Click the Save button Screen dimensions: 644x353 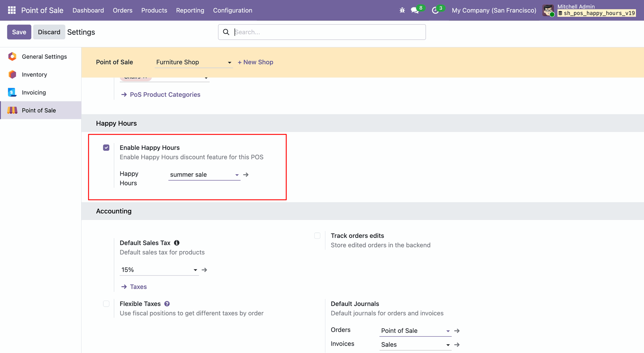coord(19,32)
